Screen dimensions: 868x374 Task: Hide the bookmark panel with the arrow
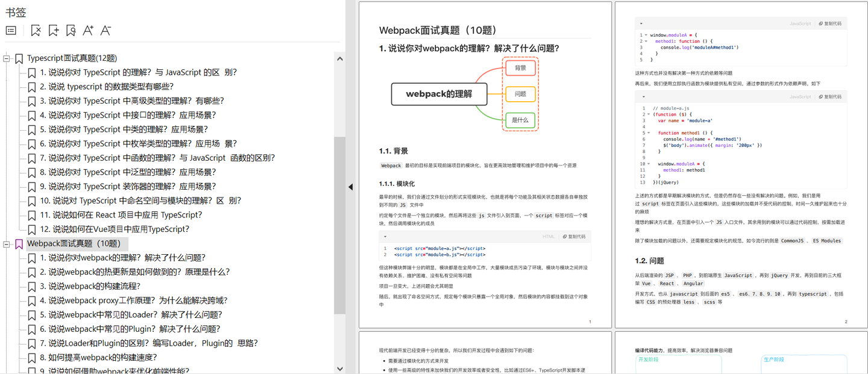click(x=350, y=187)
